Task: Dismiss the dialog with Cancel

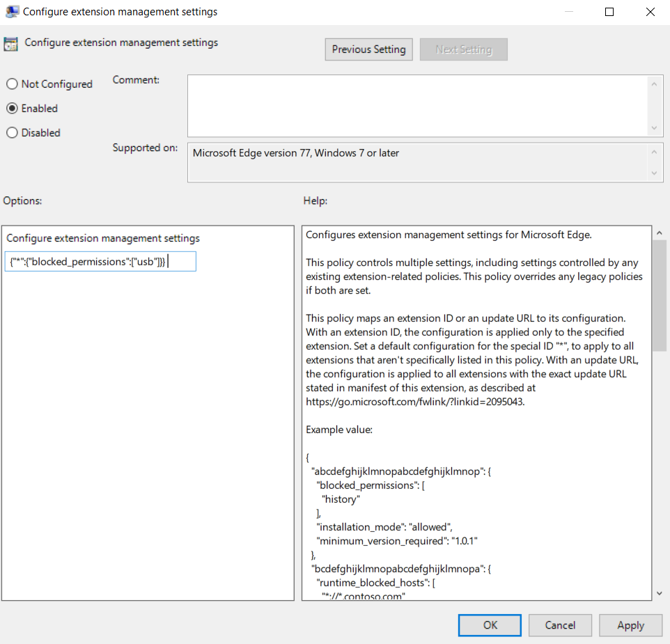Action: click(x=560, y=625)
